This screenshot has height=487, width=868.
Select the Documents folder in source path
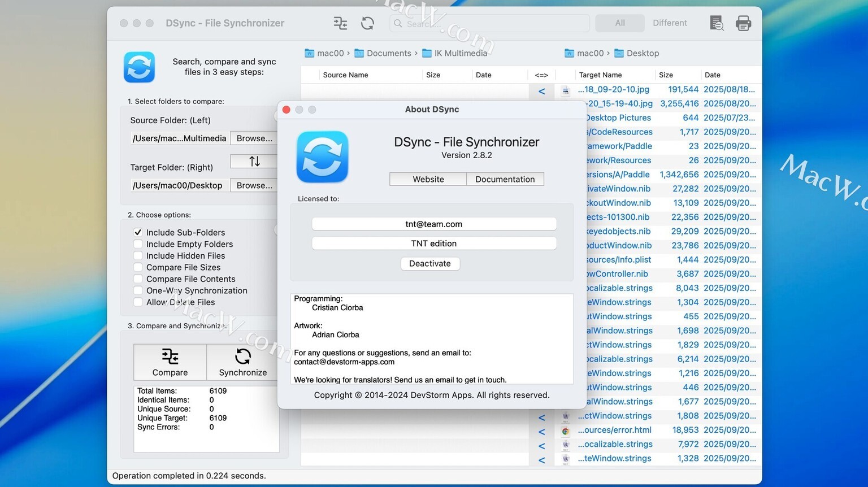point(388,53)
